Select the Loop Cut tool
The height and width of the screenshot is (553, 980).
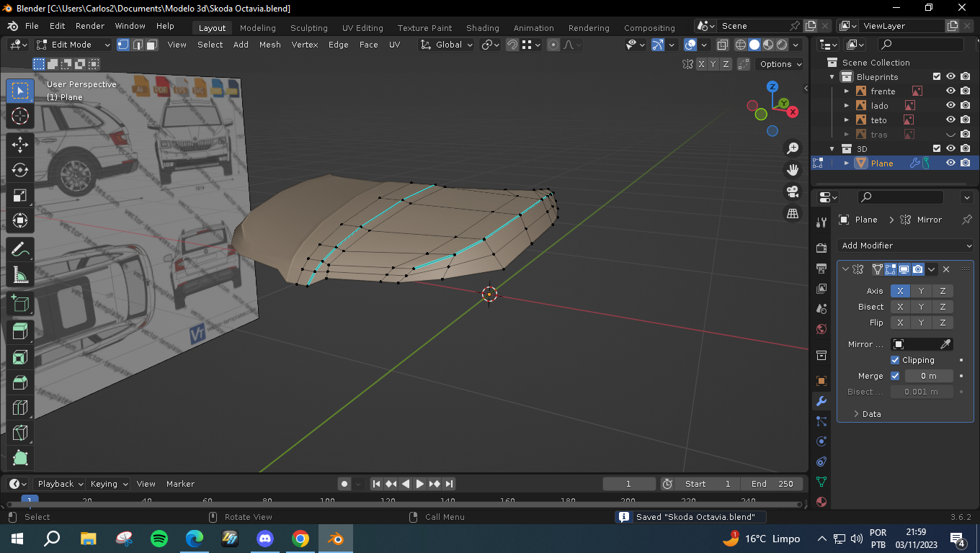(20, 408)
